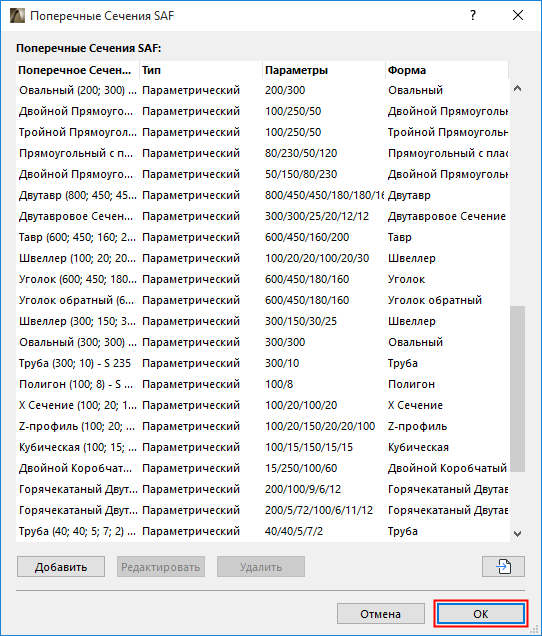Viewport: 542px width, 636px height.
Task: Click form cell Двутавр
Action: pyautogui.click(x=409, y=195)
